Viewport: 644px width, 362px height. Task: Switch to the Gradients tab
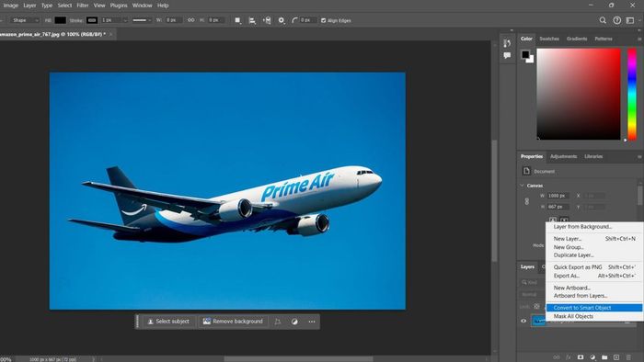click(x=577, y=39)
